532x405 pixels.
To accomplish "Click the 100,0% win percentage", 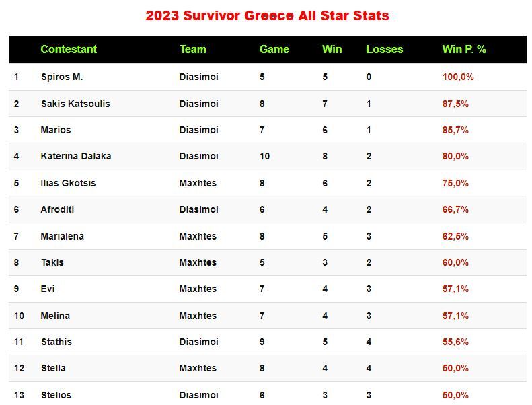I will click(x=458, y=77).
